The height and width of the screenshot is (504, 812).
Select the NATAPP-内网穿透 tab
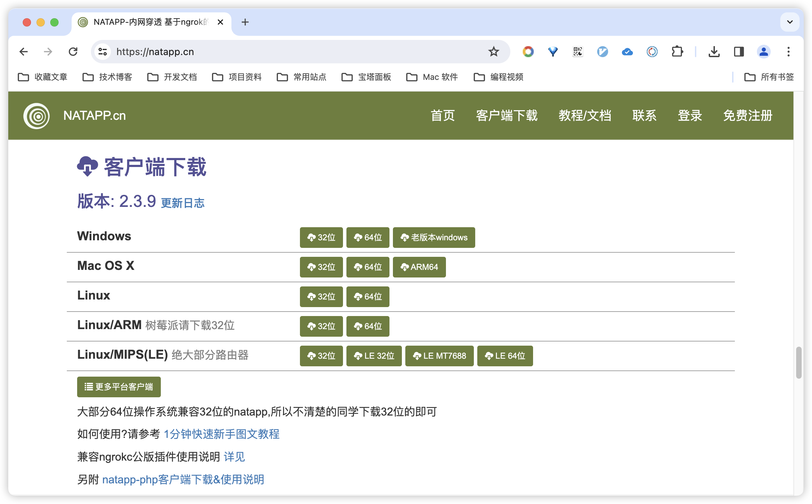(x=152, y=22)
